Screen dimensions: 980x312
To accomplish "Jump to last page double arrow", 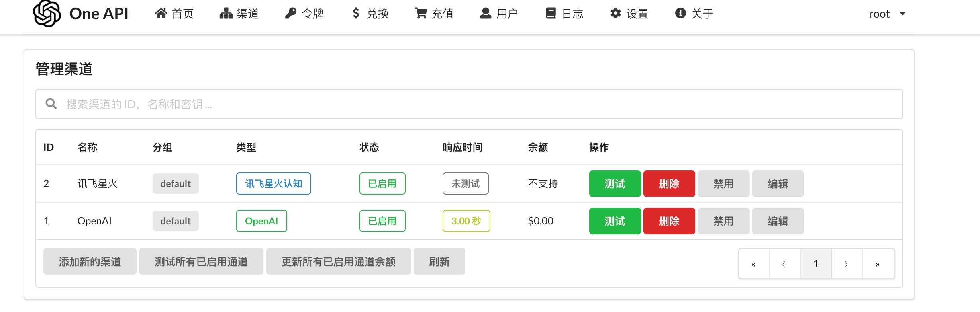I will (x=878, y=264).
